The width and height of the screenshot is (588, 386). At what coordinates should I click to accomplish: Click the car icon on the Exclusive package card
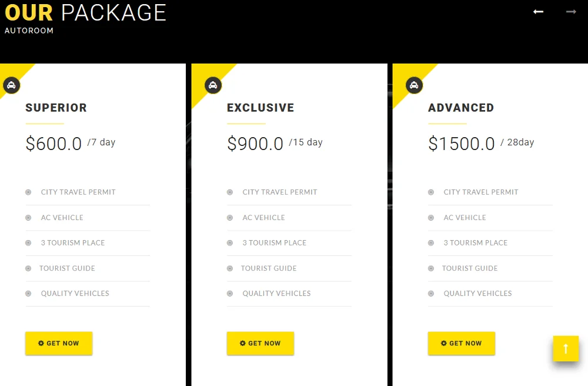(x=213, y=85)
